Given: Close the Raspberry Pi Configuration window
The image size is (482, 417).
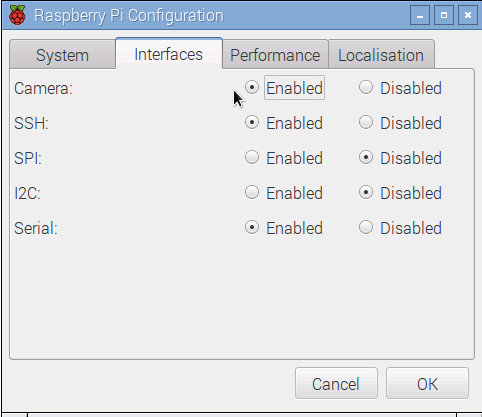Looking at the screenshot, I should coord(468,15).
